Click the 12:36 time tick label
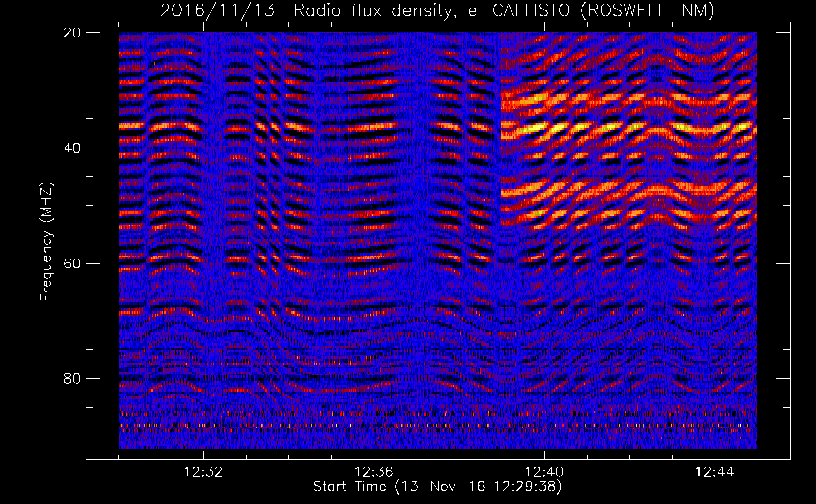This screenshot has width=816, height=504. point(374,472)
